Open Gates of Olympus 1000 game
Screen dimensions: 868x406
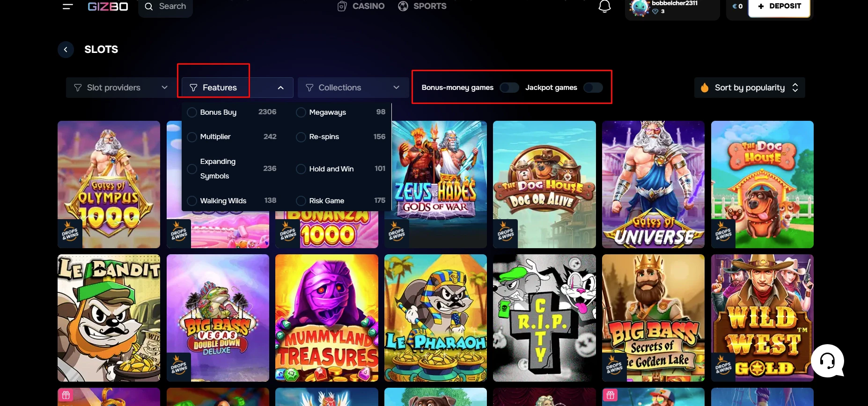109,185
